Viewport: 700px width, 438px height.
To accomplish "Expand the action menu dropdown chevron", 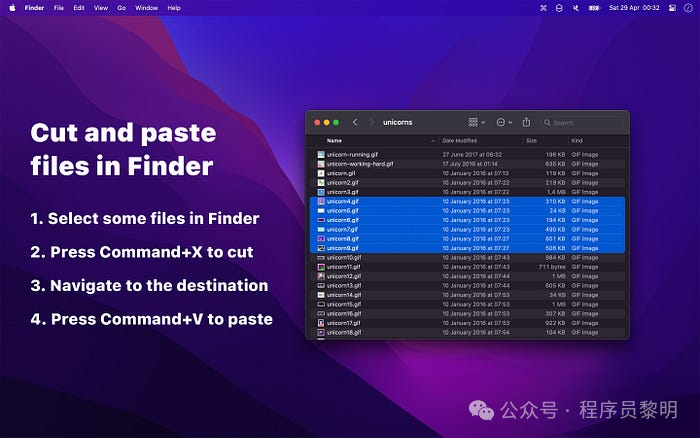I will [x=510, y=122].
